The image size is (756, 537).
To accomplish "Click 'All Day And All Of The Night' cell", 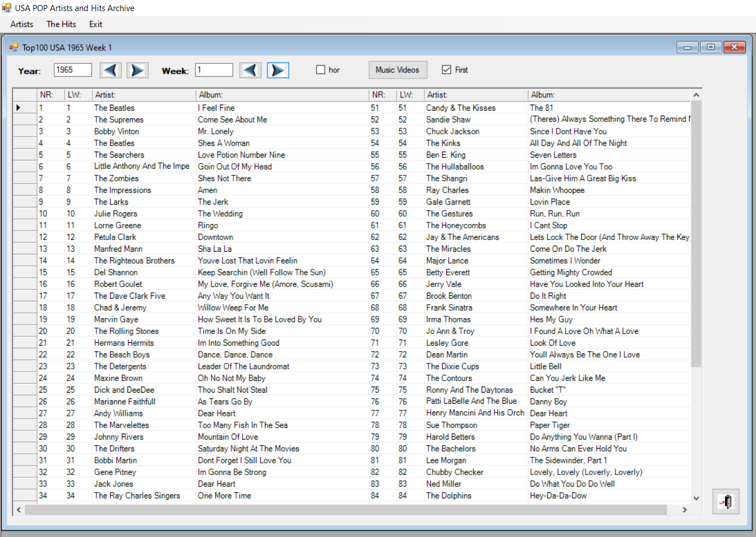I will pyautogui.click(x=609, y=143).
